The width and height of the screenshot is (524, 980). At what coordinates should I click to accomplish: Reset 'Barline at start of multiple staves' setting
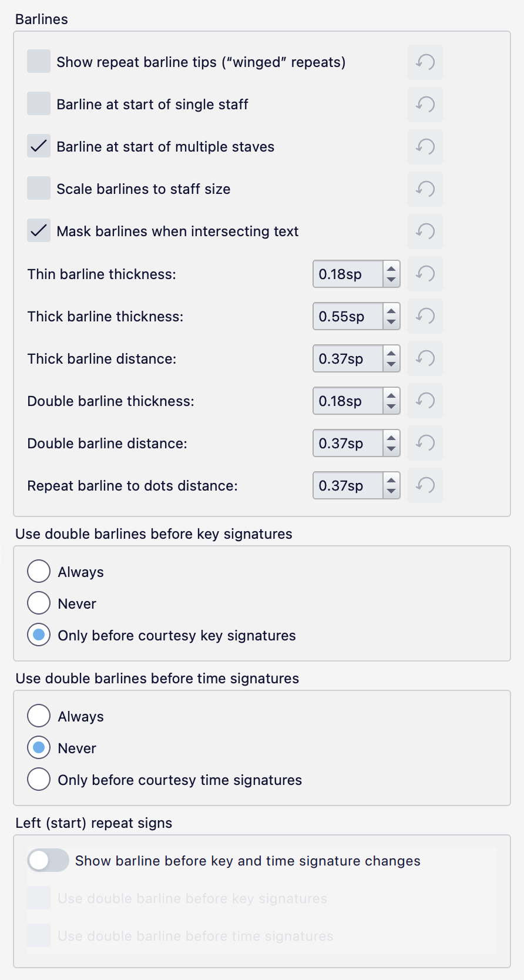coord(425,147)
